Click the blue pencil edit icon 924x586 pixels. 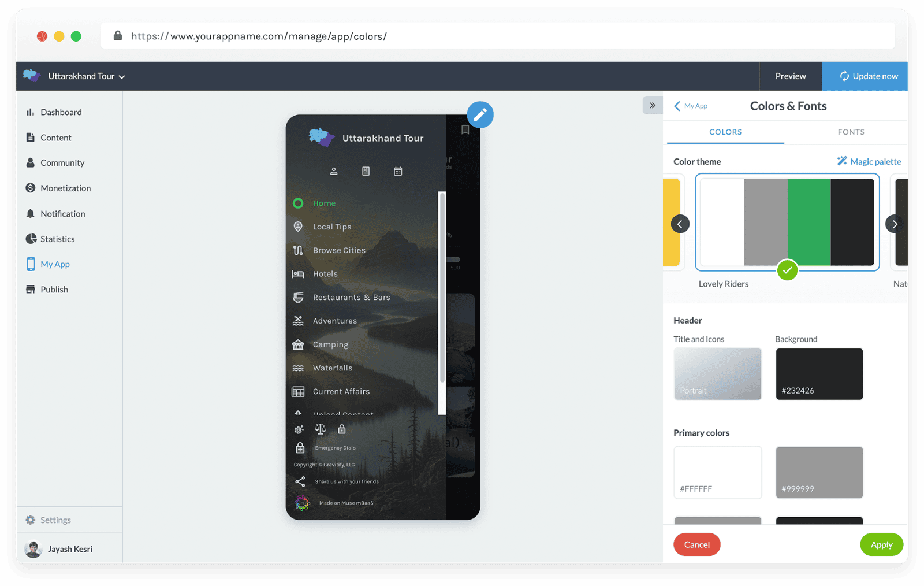click(x=480, y=114)
